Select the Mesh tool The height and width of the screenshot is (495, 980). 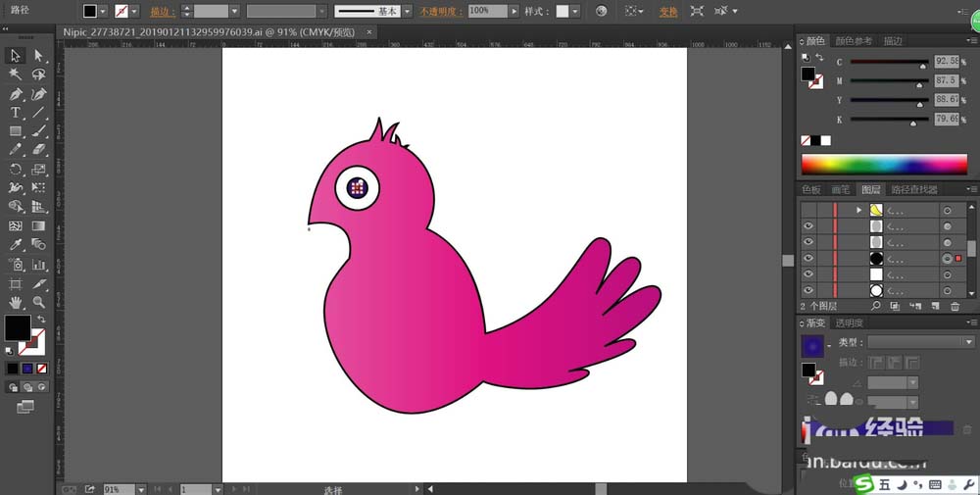click(16, 225)
